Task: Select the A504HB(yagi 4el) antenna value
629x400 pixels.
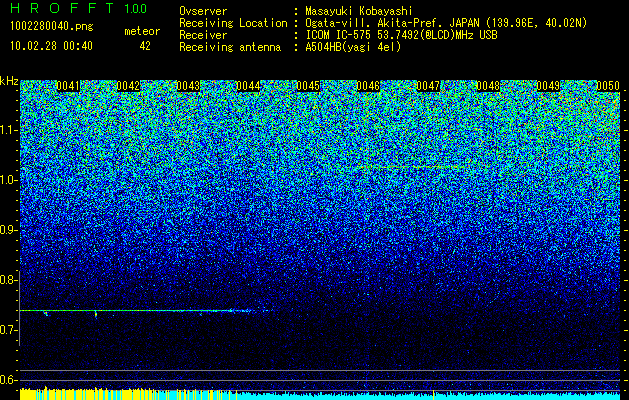Action: (353, 47)
